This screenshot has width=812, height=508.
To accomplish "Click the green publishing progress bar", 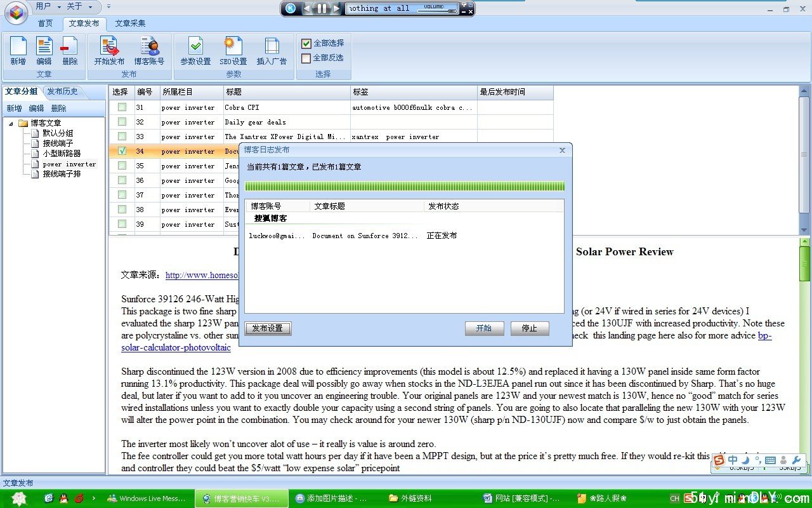I will pos(405,186).
